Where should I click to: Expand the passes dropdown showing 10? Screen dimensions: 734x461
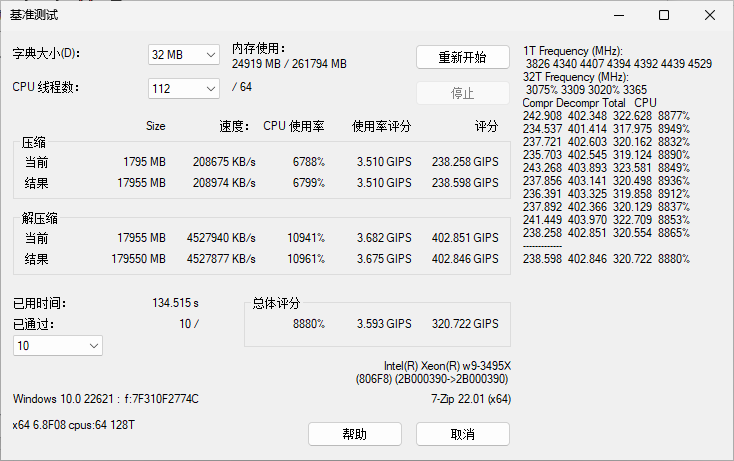(x=58, y=346)
